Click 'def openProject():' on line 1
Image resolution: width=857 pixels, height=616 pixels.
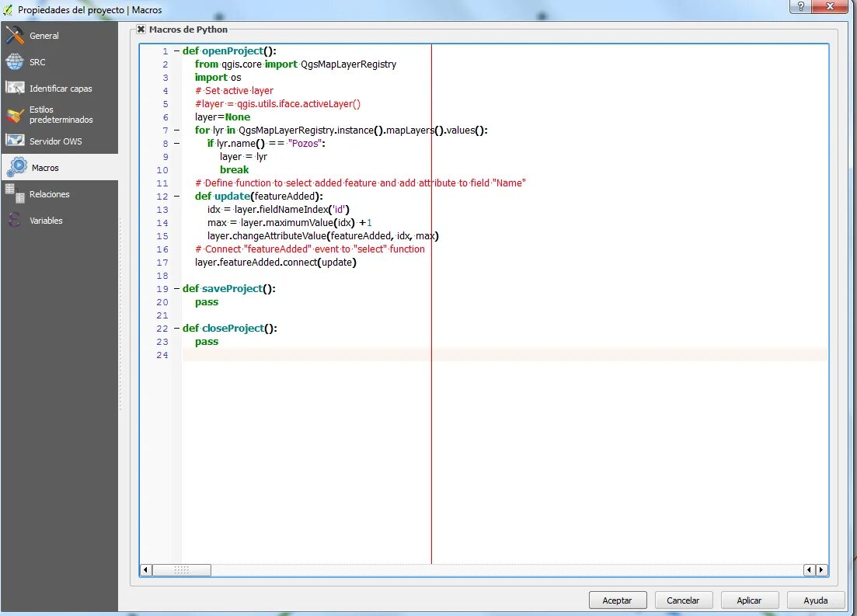229,51
